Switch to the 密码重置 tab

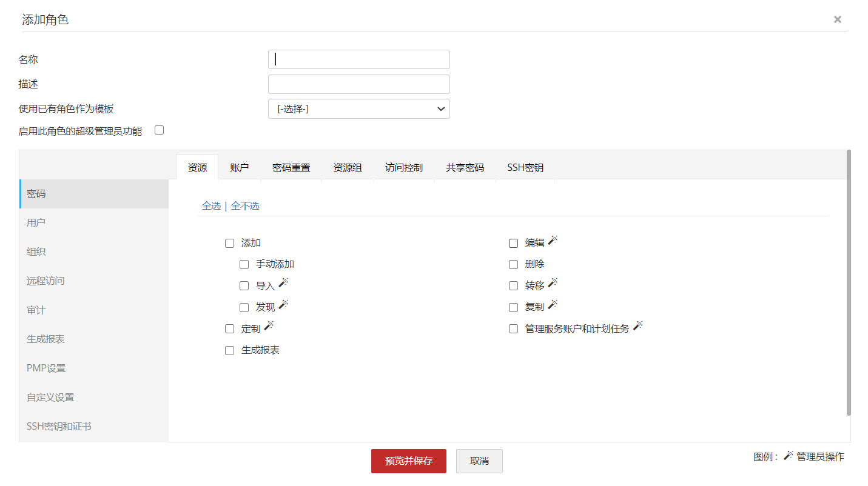tap(291, 168)
